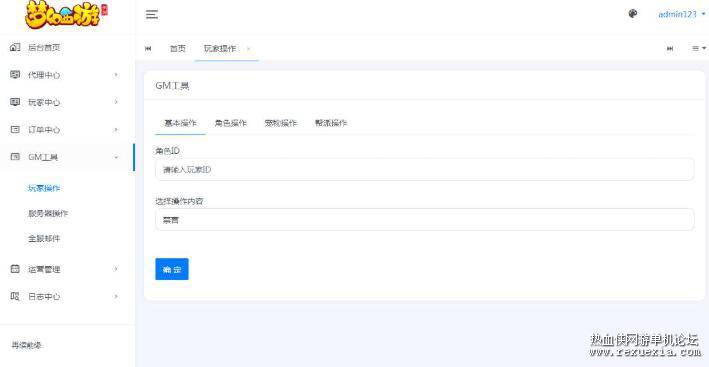The image size is (709, 367).
Task: Click the 运营管理 calendar icon
Action: click(15, 269)
